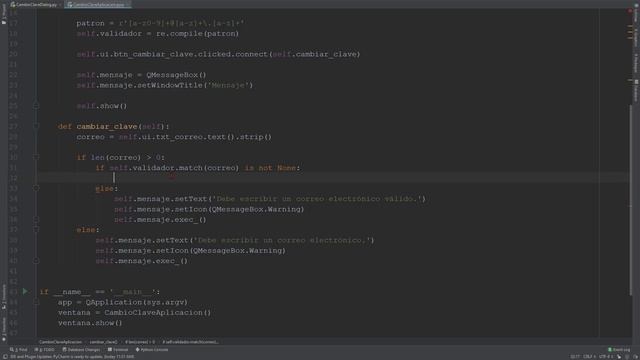The width and height of the screenshot is (640, 360).
Task: Click the 'Debe escribir un correo electrónico válido.' string
Action: pos(317,199)
